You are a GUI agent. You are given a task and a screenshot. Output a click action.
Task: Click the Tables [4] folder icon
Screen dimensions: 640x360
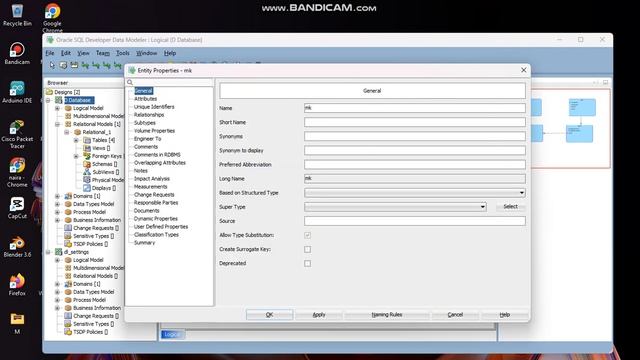87,140
